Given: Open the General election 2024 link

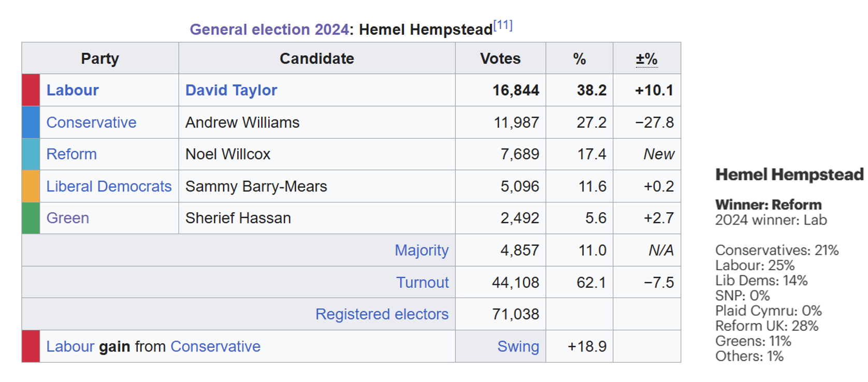Looking at the screenshot, I should [x=269, y=30].
